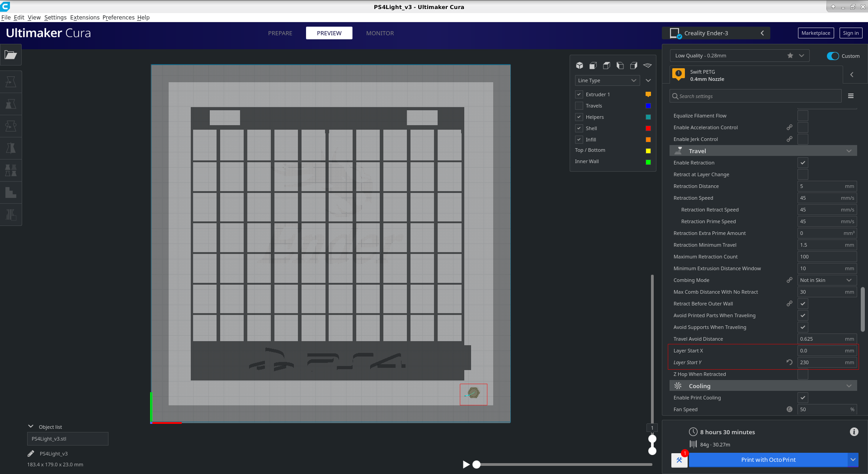Toggle the Helpers checkbox
This screenshot has height=474, width=868.
point(579,117)
